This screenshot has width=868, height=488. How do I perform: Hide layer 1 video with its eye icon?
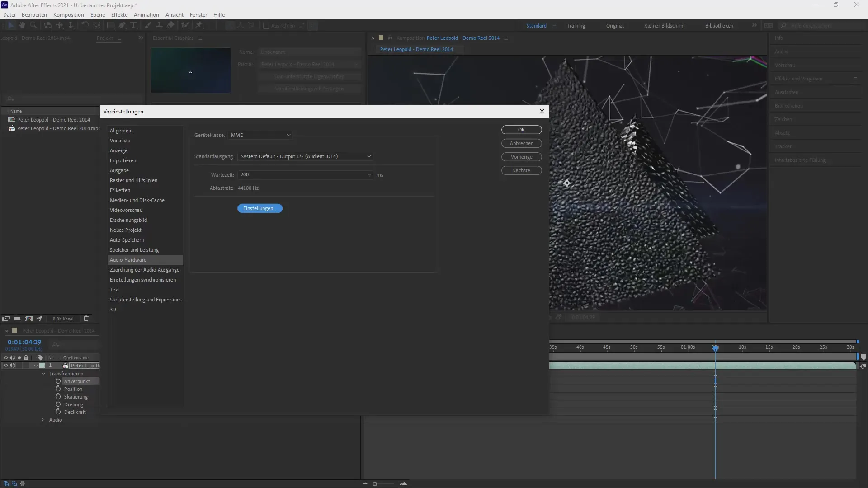pyautogui.click(x=6, y=366)
